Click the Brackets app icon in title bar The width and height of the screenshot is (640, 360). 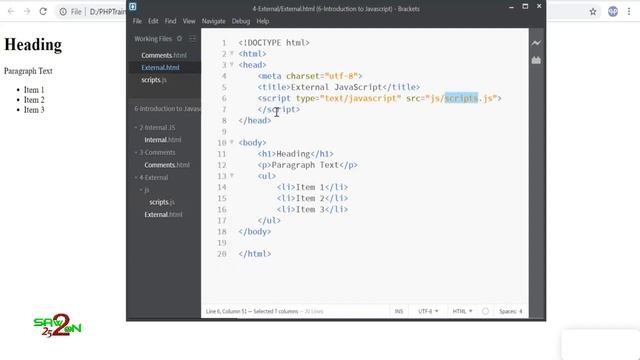point(133,7)
